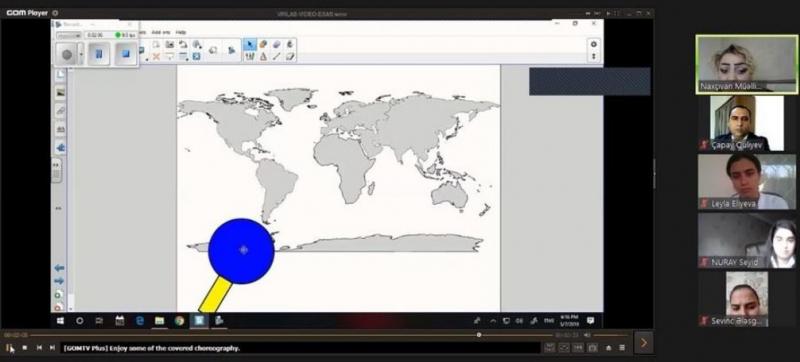800x362 pixels.
Task: Choose the line drawing tool
Action: pos(277,56)
